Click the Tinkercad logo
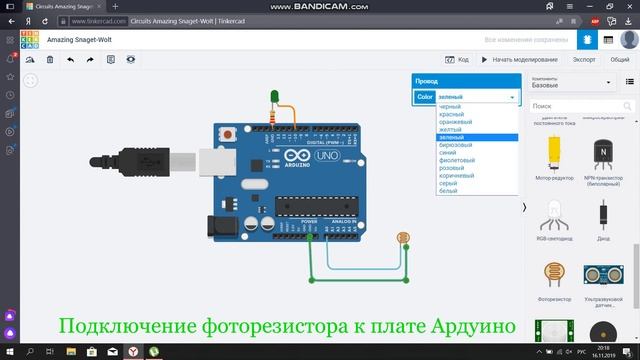The height and width of the screenshot is (360, 640). click(30, 40)
